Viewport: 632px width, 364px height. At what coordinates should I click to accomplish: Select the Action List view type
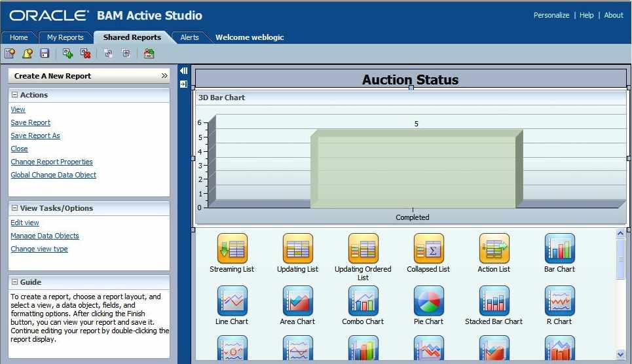coord(494,253)
